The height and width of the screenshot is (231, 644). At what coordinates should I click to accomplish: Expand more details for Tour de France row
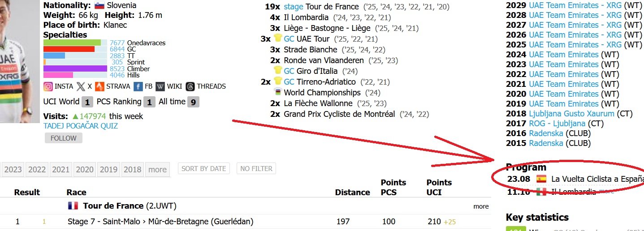coord(481,206)
